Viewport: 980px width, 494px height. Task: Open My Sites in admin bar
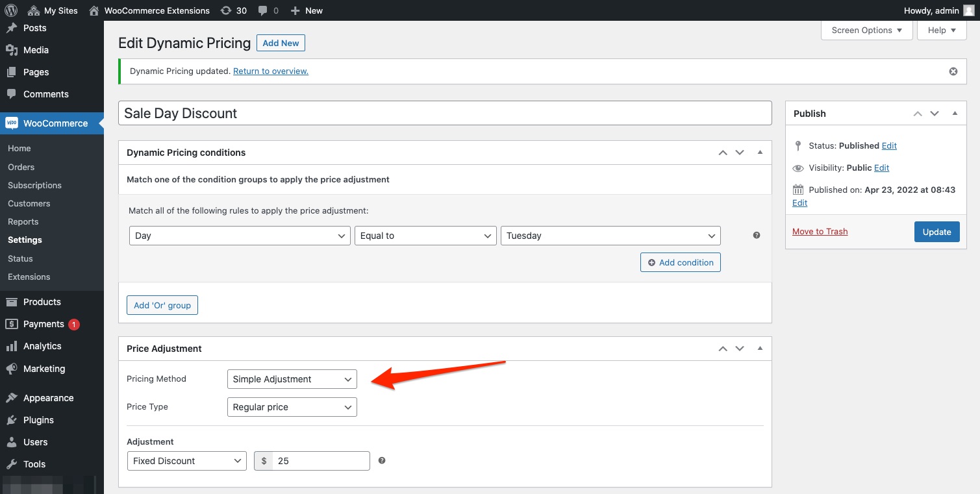click(x=53, y=10)
